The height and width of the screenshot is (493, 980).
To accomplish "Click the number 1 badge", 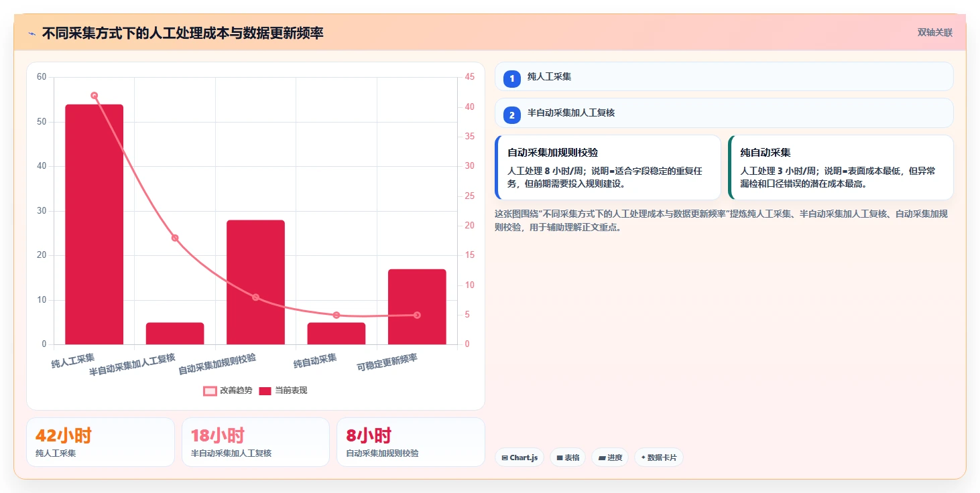I will (x=512, y=78).
